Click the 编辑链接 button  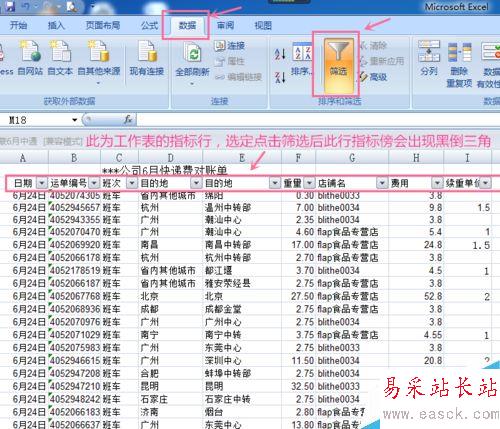click(x=238, y=77)
